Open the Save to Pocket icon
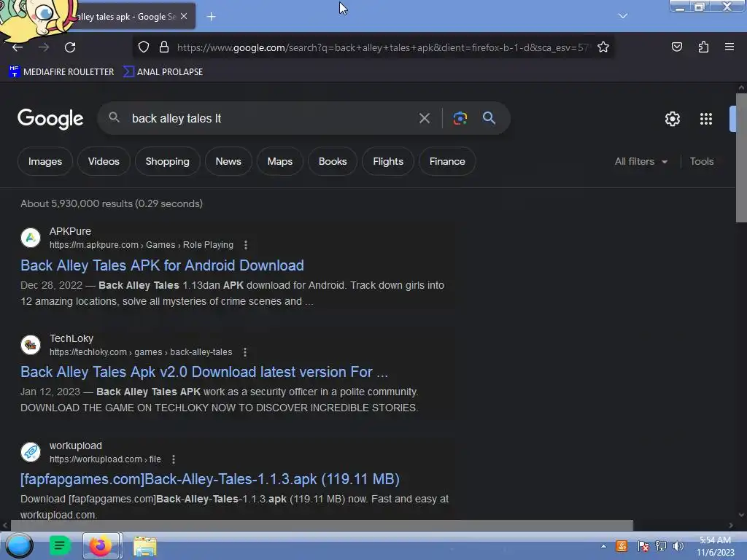This screenshot has height=560, width=747. 676,47
